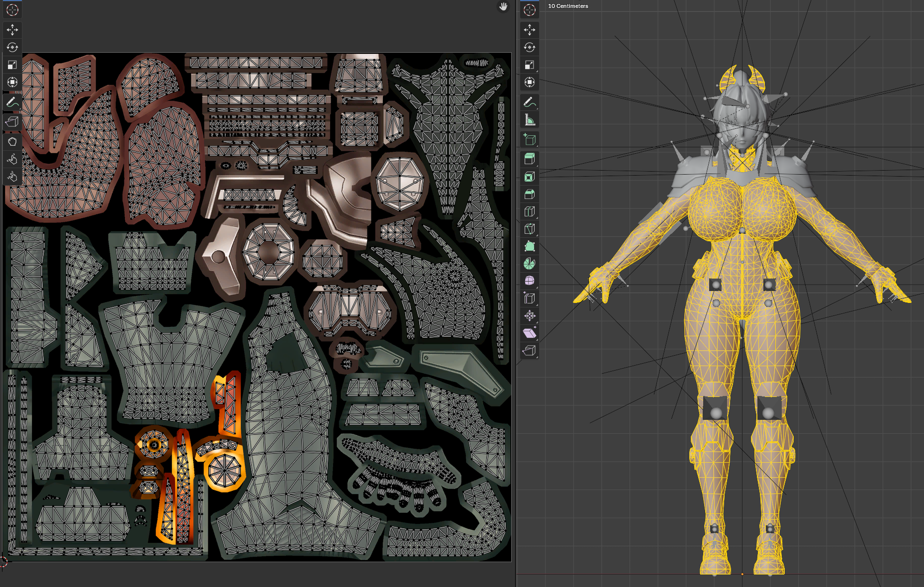924x587 pixels.
Task: Select the Shrink/Fatten tool
Action: pos(530,316)
